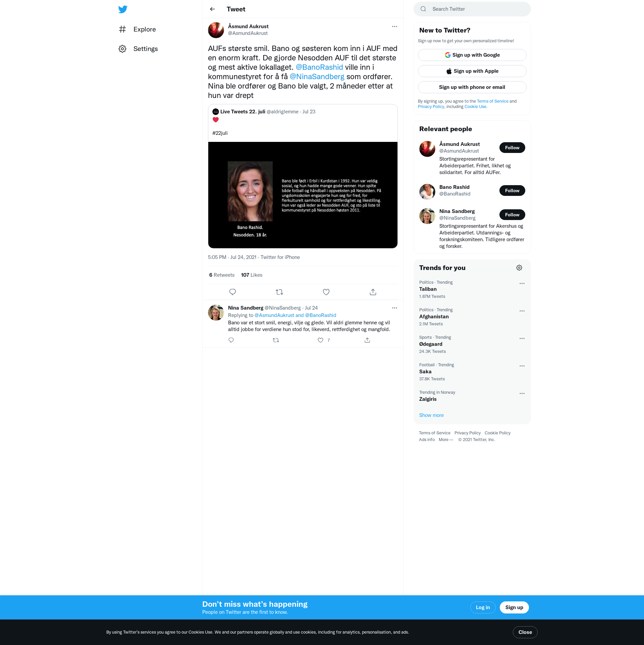Viewport: 644px width, 645px height.
Task: Click the Twitter bird logo
Action: click(x=123, y=9)
